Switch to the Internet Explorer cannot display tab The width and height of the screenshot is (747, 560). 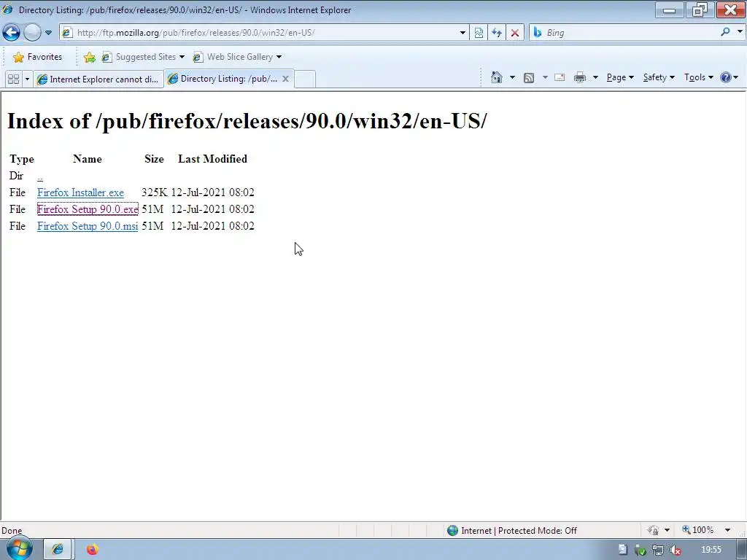pos(98,79)
